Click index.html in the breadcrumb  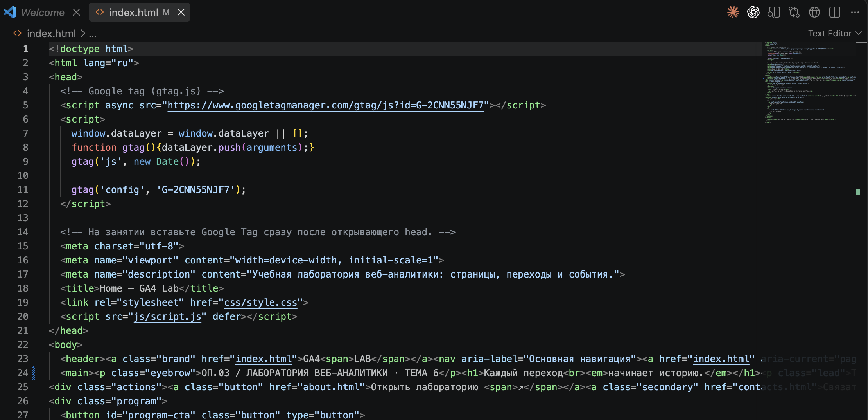[x=51, y=34]
